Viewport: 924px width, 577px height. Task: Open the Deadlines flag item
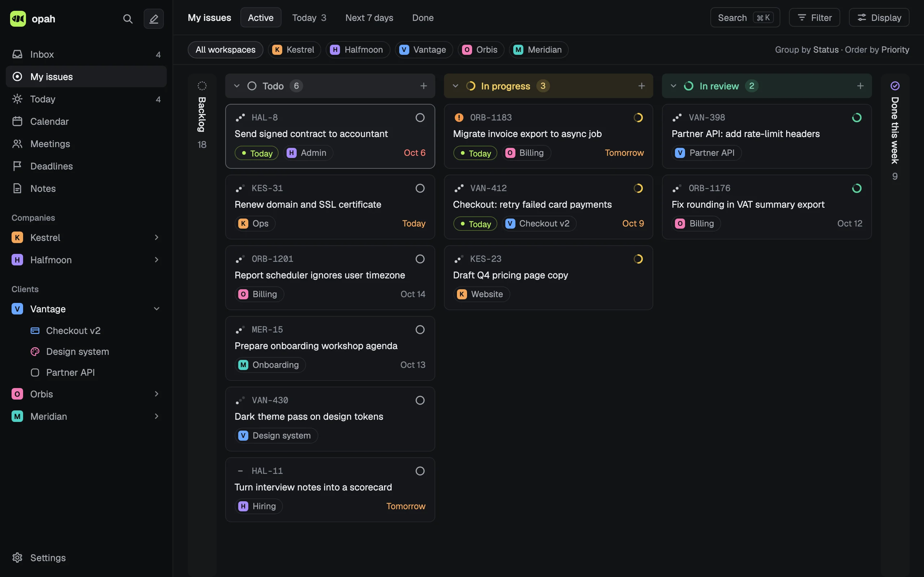[86, 166]
